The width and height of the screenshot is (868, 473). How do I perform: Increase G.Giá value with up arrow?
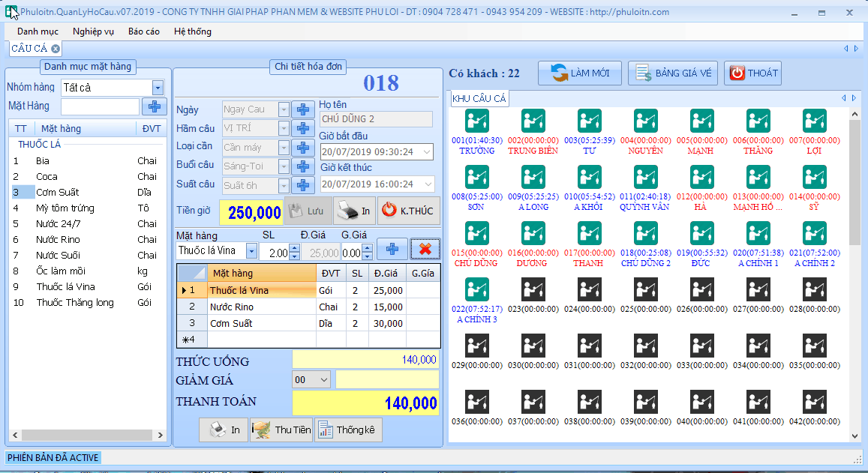tap(367, 248)
